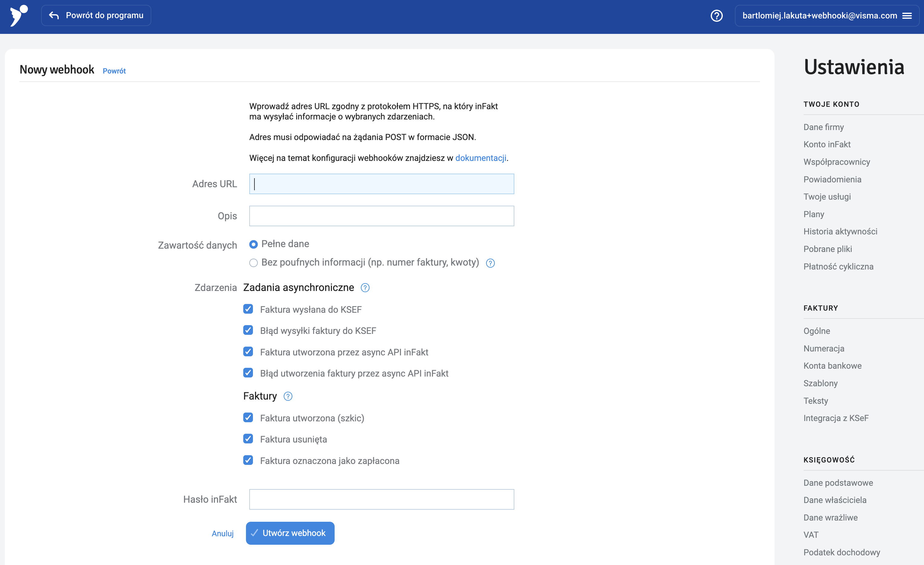This screenshot has width=924, height=565.
Task: Open 'Powiadomienia' settings
Action: (832, 180)
